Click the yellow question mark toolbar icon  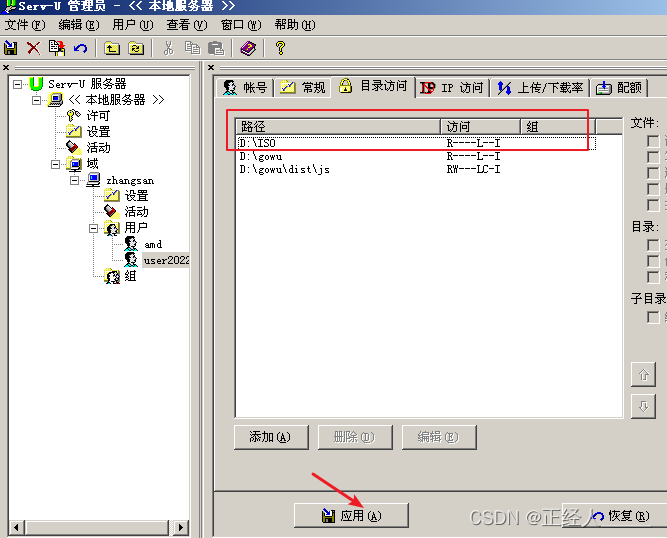click(280, 48)
